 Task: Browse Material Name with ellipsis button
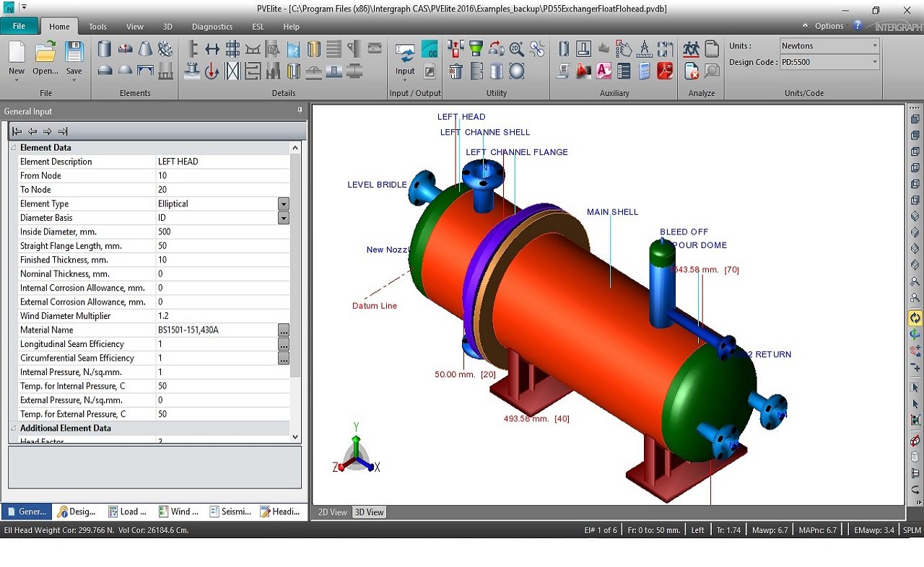[283, 330]
